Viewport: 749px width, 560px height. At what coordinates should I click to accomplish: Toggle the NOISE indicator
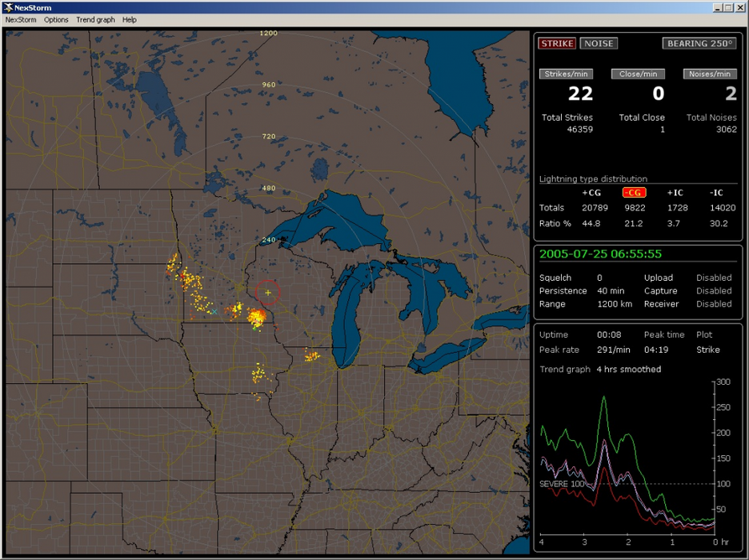(599, 43)
